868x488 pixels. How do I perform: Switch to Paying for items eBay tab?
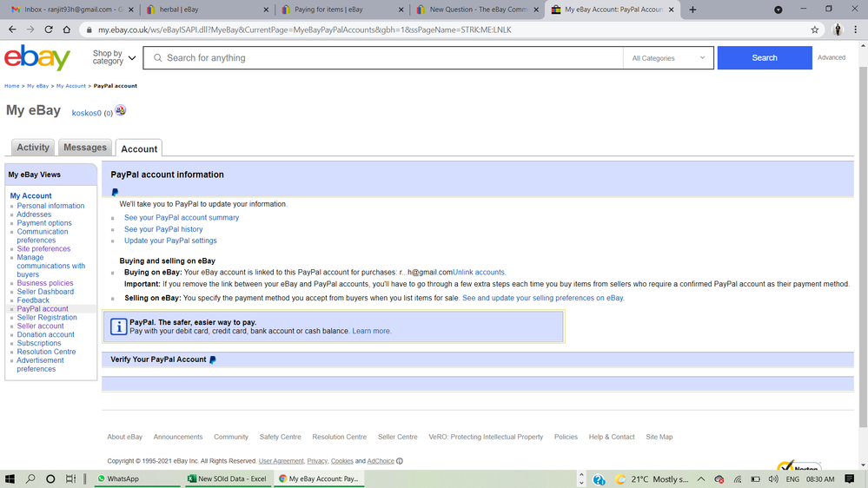pyautogui.click(x=341, y=10)
